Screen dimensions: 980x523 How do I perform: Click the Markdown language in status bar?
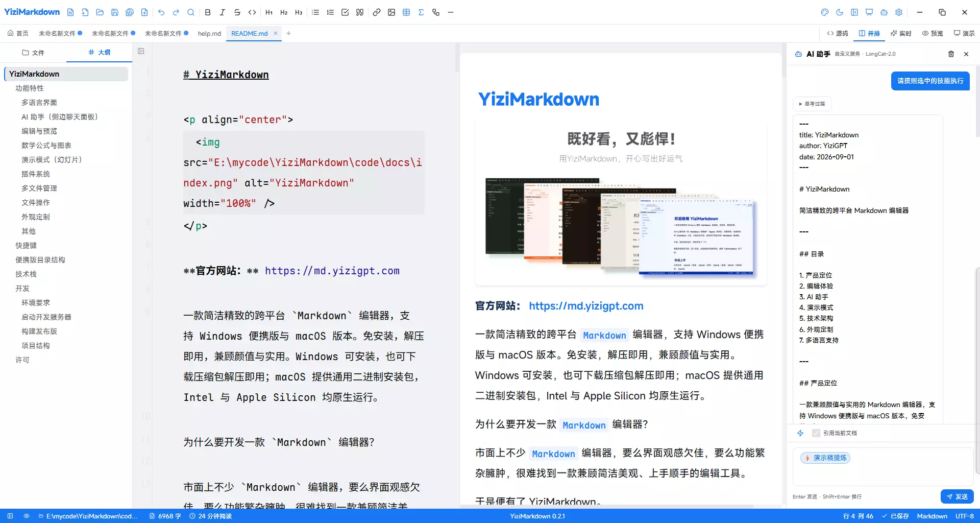[932, 516]
